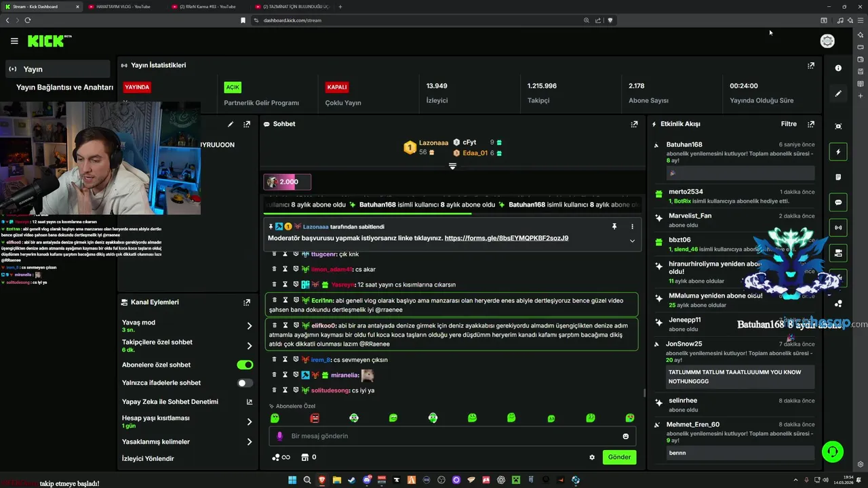
Task: Delete ttugcenr's message with the trash icon
Action: coord(275,254)
